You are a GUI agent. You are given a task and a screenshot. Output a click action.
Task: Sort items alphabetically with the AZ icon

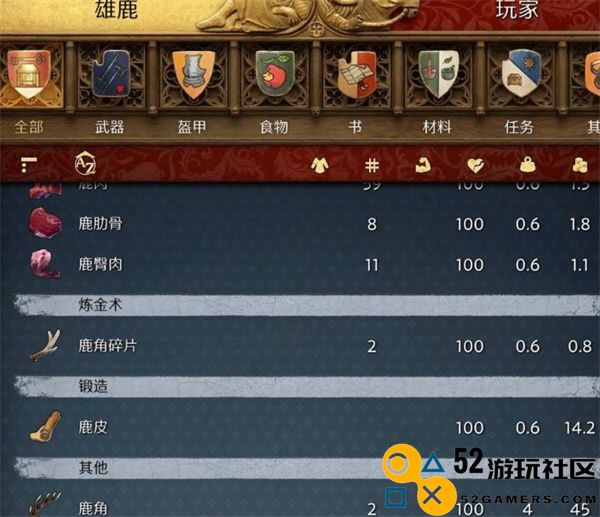point(85,164)
